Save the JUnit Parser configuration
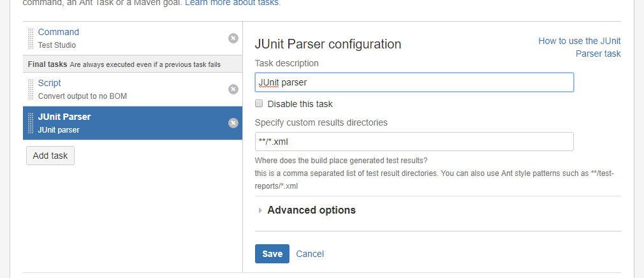644x278 pixels. pos(272,254)
